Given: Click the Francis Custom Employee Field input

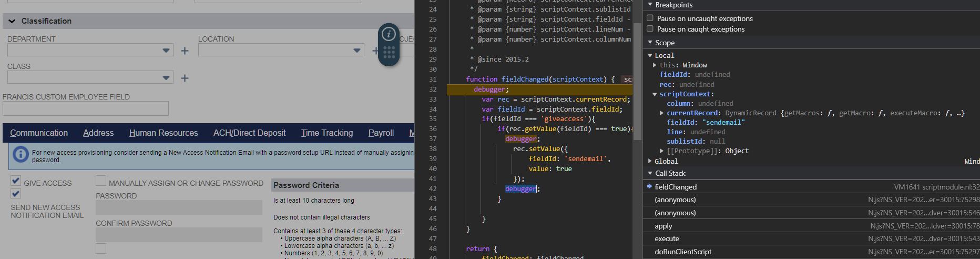Looking at the screenshot, I should (86, 108).
